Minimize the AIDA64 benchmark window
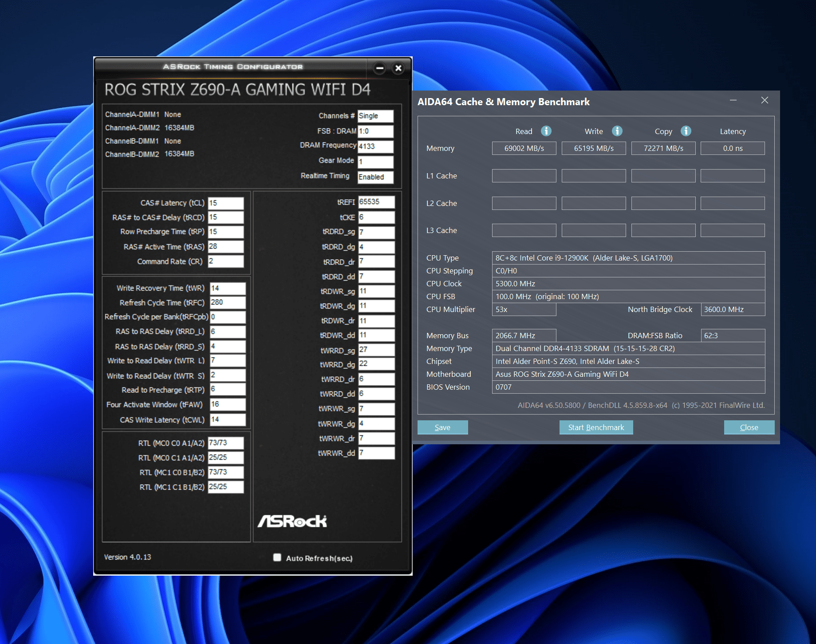The height and width of the screenshot is (644, 816). (733, 100)
